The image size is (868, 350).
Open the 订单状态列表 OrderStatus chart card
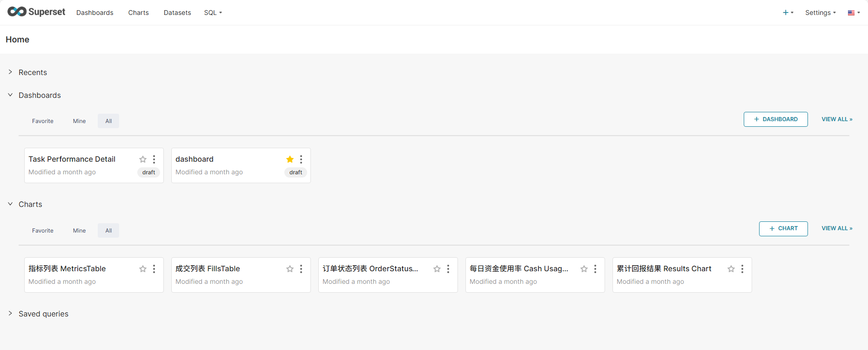pyautogui.click(x=370, y=269)
